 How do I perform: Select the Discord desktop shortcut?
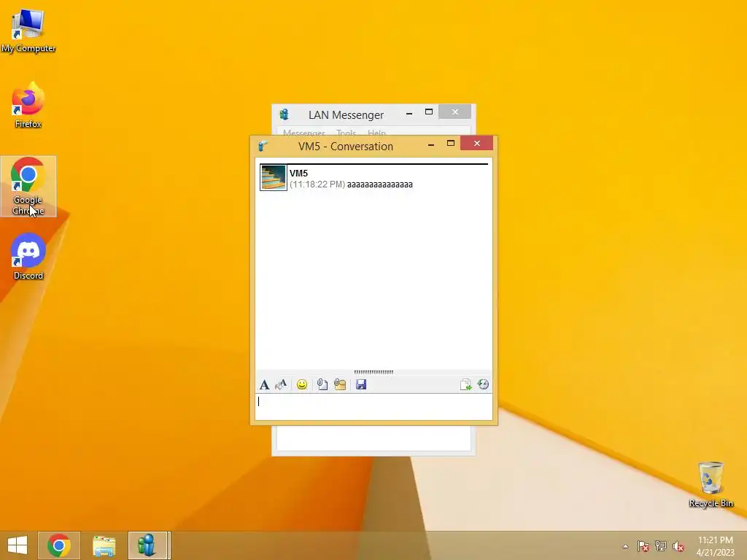28,257
